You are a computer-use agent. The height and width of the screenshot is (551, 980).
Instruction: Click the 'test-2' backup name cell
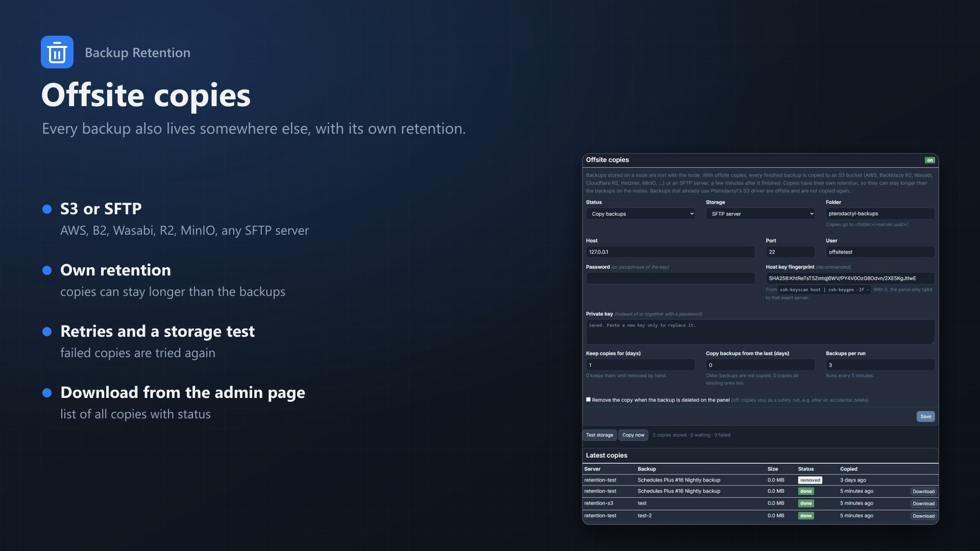point(644,516)
